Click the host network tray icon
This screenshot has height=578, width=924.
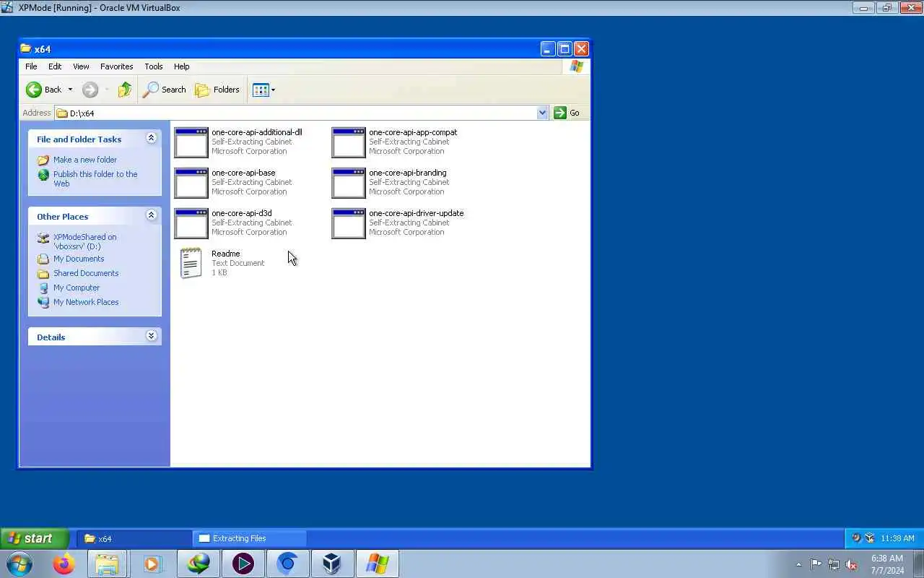834,564
